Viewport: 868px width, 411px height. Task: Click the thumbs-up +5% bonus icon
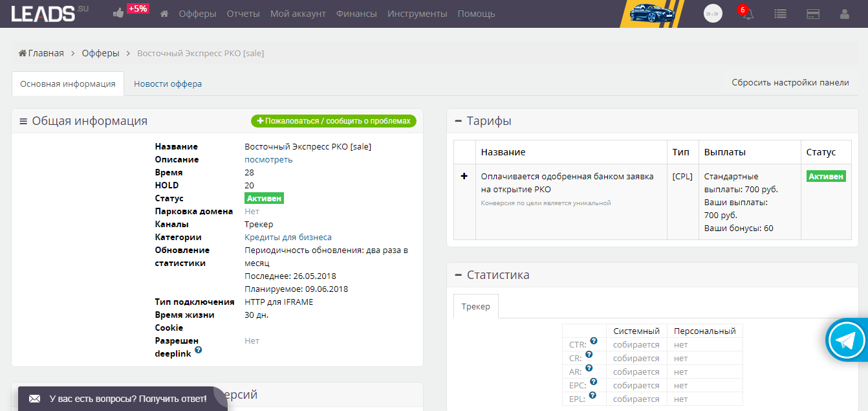point(118,13)
